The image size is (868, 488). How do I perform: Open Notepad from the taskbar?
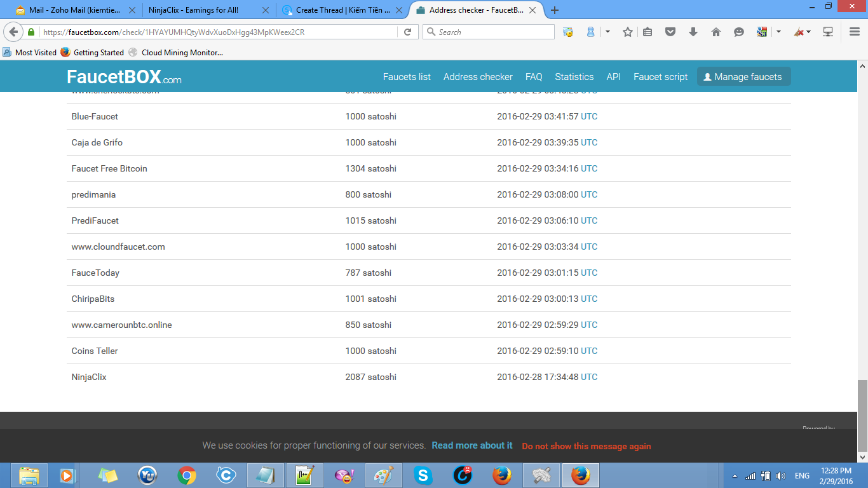pos(266,475)
